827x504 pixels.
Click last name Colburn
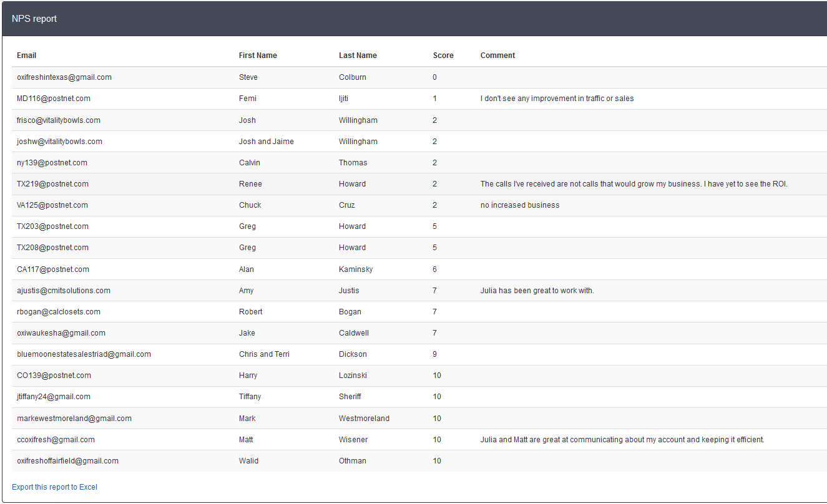point(353,77)
